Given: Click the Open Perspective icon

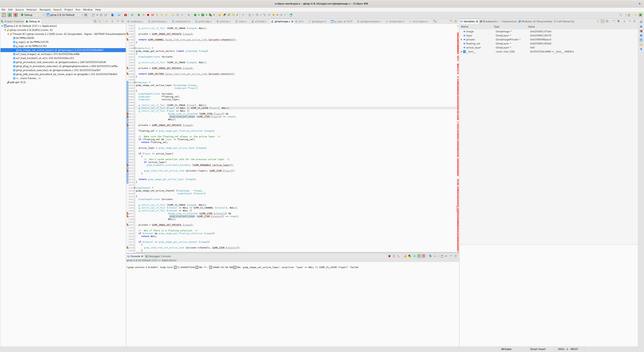Looking at the screenshot, I should tap(629, 15).
